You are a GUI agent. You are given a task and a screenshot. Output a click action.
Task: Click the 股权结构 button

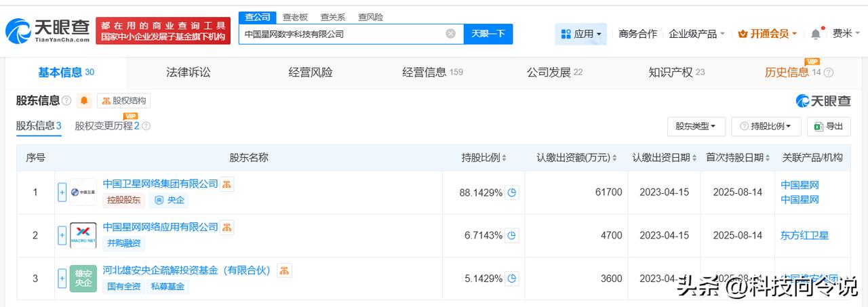click(x=123, y=101)
